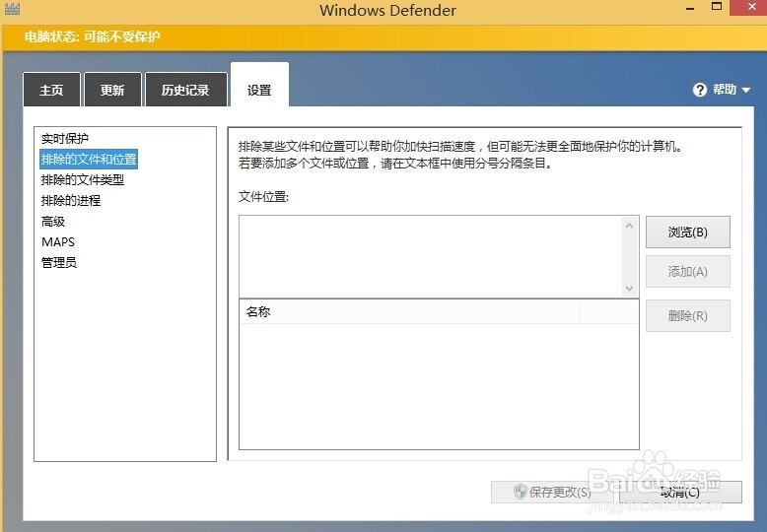This screenshot has width=767, height=532.
Task: Open the MAPS settings entry
Action: tap(58, 242)
